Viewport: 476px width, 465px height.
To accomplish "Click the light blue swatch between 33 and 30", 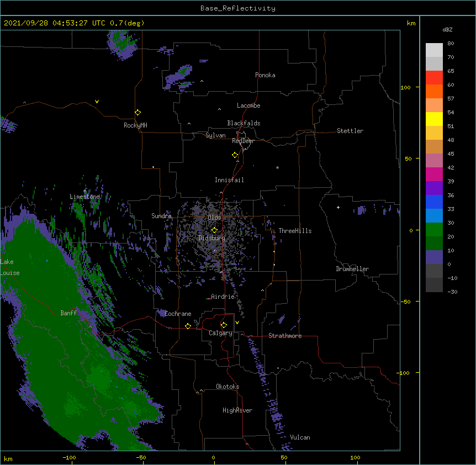I will pos(434,215).
